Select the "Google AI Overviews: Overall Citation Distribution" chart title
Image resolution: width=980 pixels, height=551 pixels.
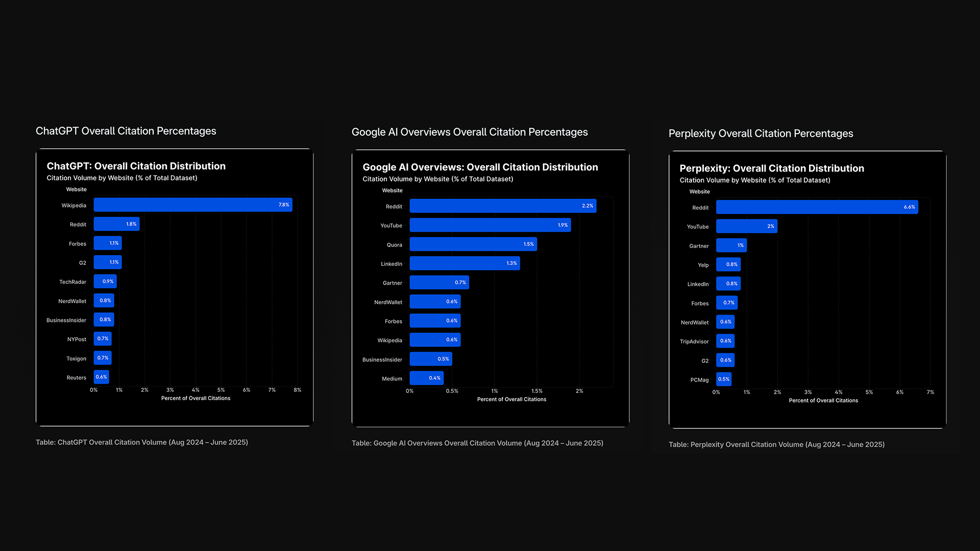click(480, 167)
